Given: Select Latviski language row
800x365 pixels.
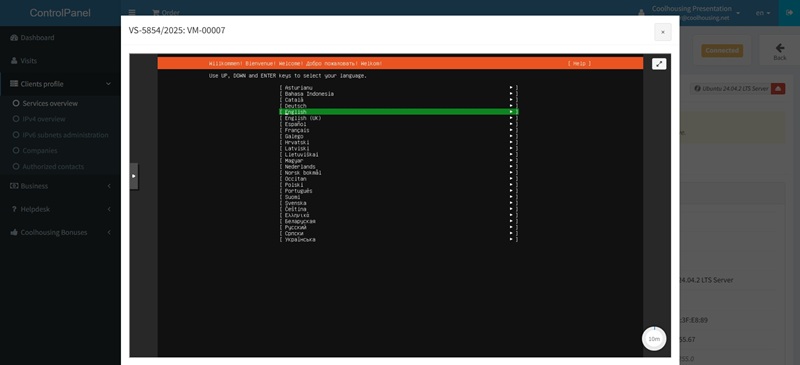Looking at the screenshot, I should [398, 149].
